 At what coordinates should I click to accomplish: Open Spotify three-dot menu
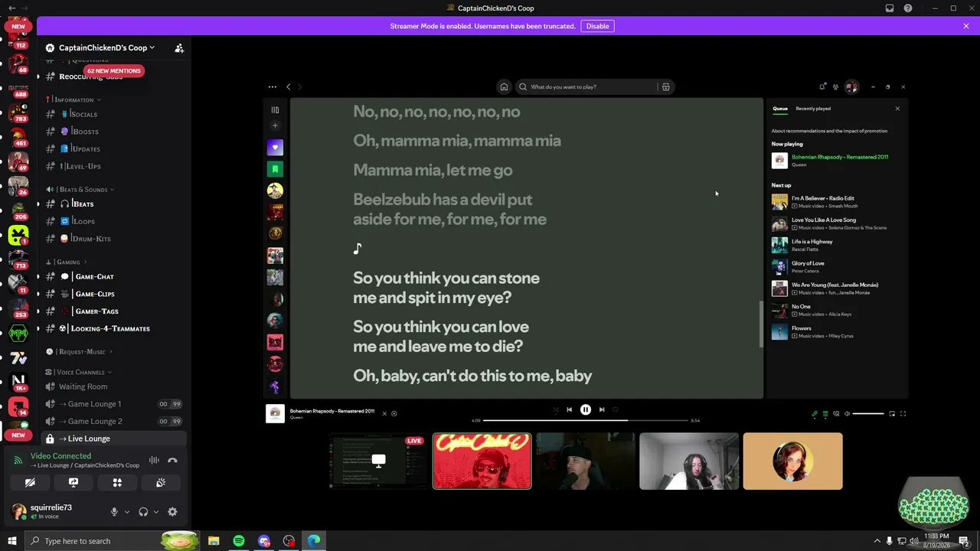coord(272,86)
